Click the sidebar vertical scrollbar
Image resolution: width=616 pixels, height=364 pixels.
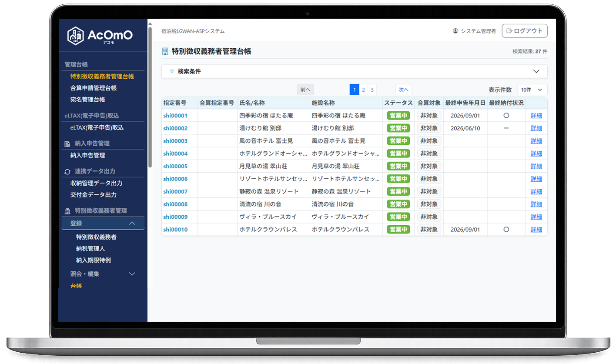coord(150,97)
